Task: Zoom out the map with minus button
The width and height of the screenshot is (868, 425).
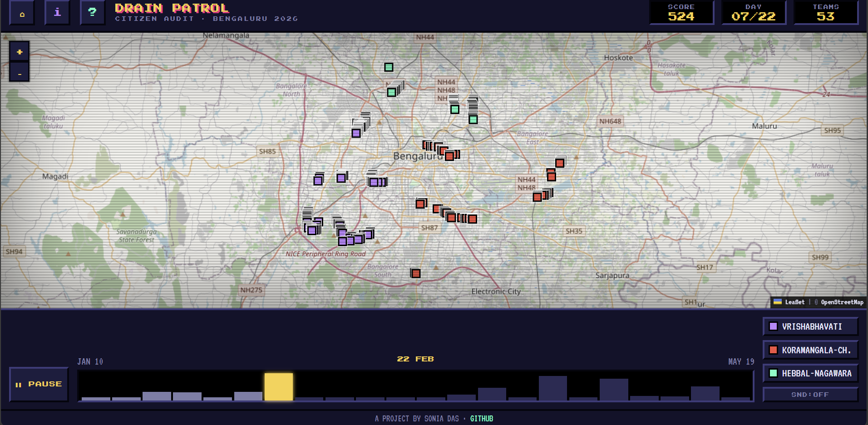Action: coord(20,73)
